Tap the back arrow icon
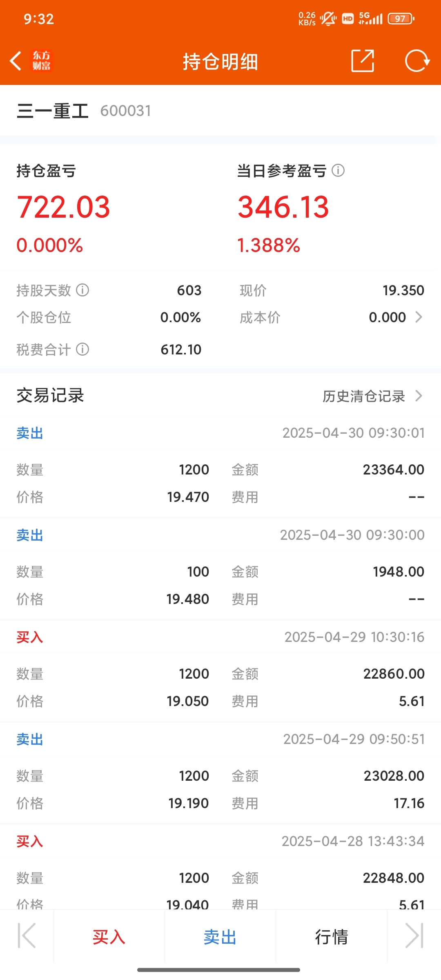The image size is (441, 980). (16, 61)
